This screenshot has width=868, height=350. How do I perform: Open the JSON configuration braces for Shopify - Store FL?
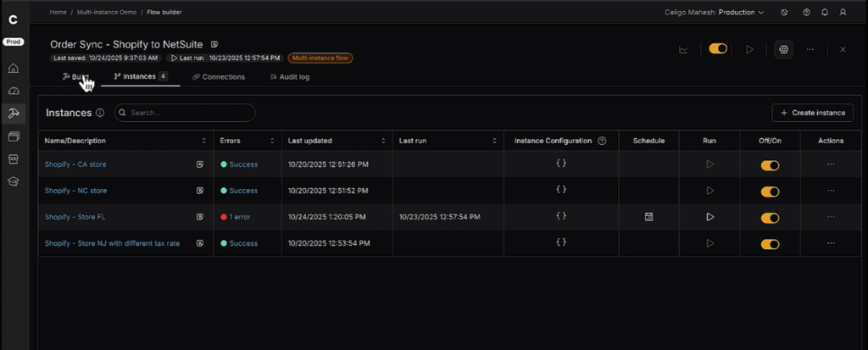(561, 216)
